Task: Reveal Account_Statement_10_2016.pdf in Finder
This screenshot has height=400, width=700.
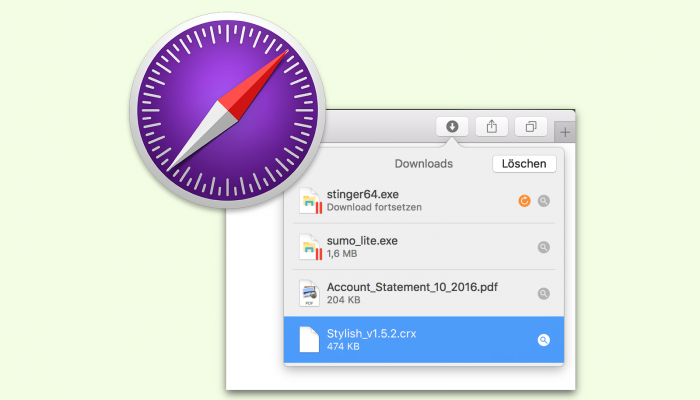Action: (543, 294)
